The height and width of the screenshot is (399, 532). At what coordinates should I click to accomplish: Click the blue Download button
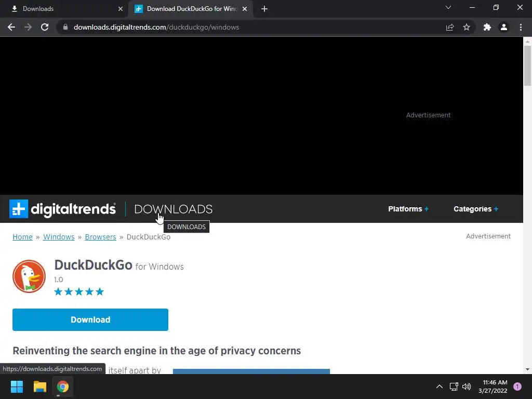[90, 320]
